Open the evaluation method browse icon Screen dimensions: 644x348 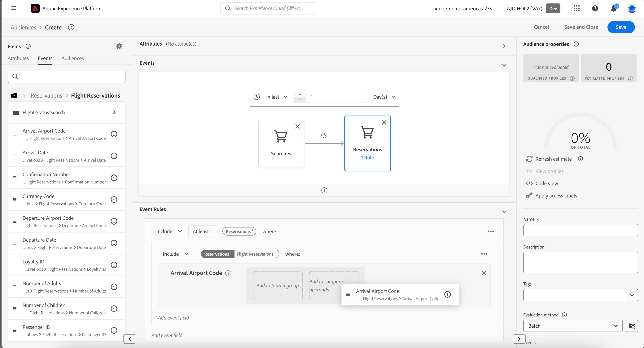pos(632,326)
